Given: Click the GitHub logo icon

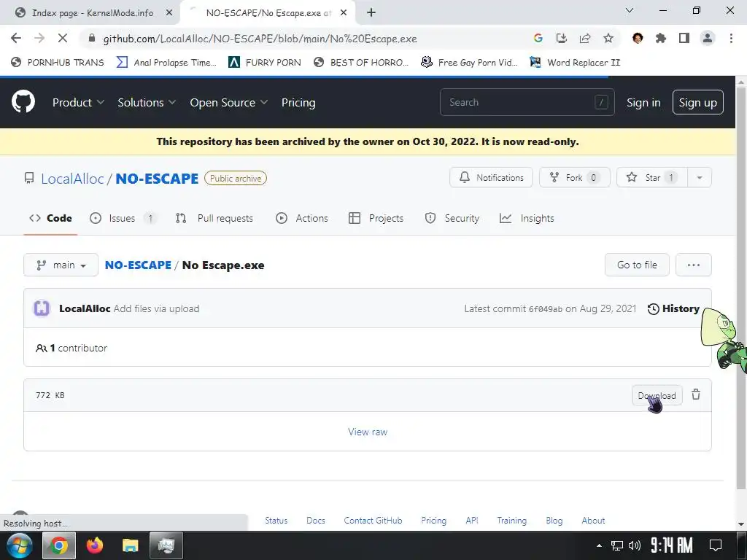Looking at the screenshot, I should (23, 101).
